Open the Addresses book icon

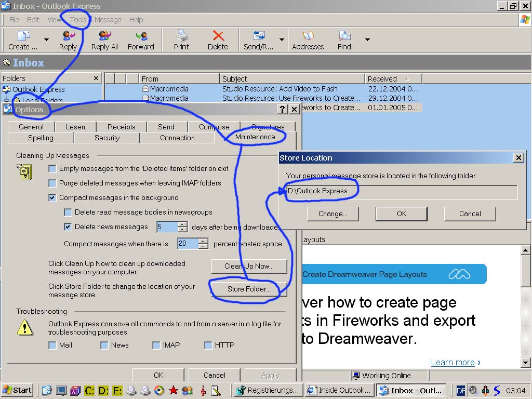pyautogui.click(x=308, y=36)
